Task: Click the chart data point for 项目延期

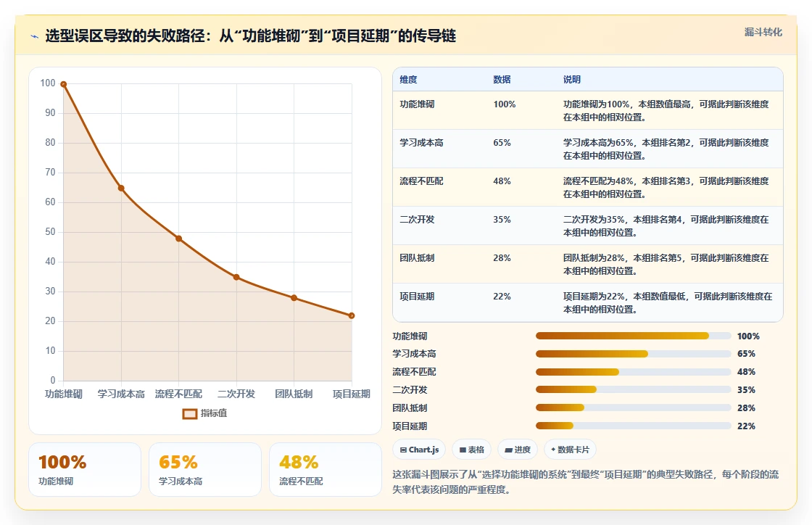Action: pos(352,315)
